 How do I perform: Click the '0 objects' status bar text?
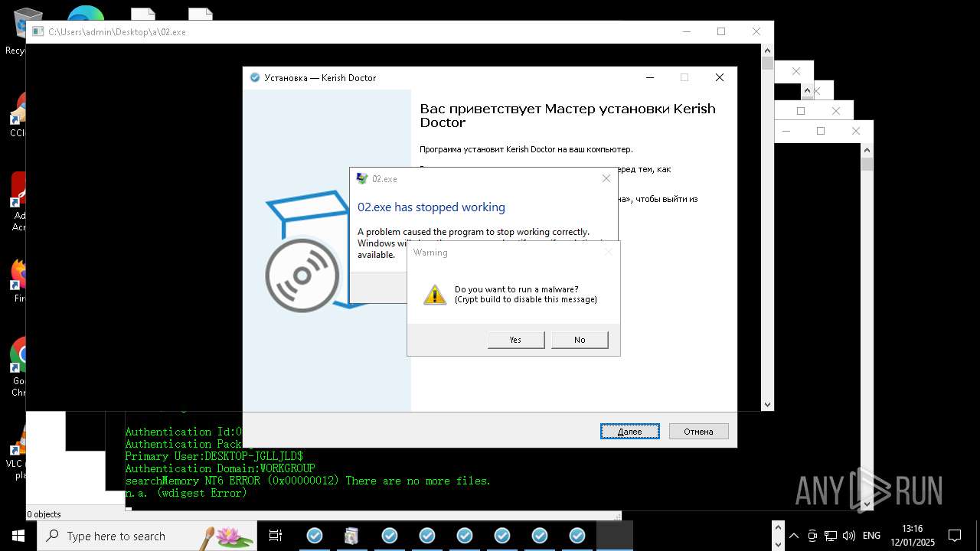coord(44,514)
